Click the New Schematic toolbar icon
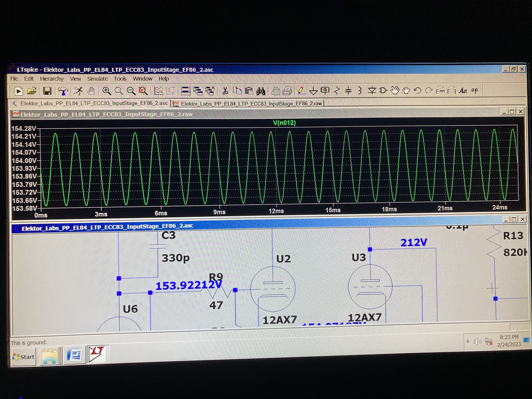 pyautogui.click(x=18, y=91)
